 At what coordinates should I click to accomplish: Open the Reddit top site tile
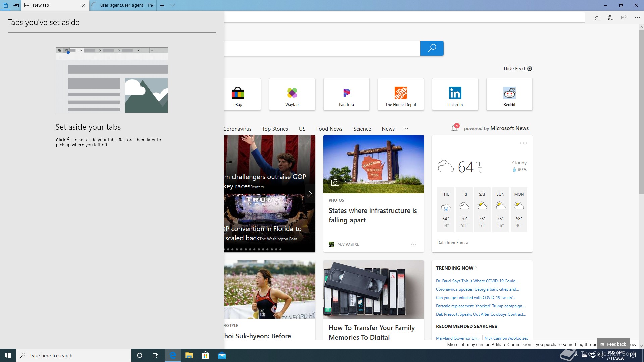509,94
